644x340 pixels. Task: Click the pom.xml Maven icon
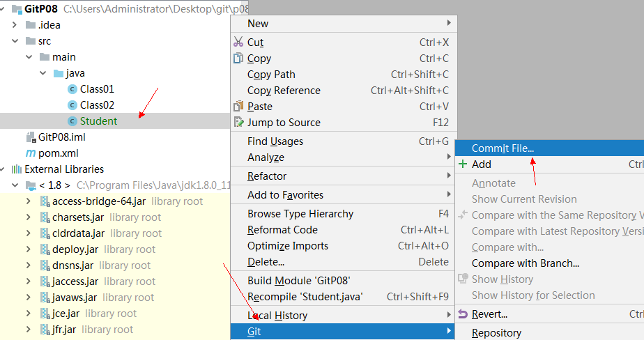tap(31, 153)
